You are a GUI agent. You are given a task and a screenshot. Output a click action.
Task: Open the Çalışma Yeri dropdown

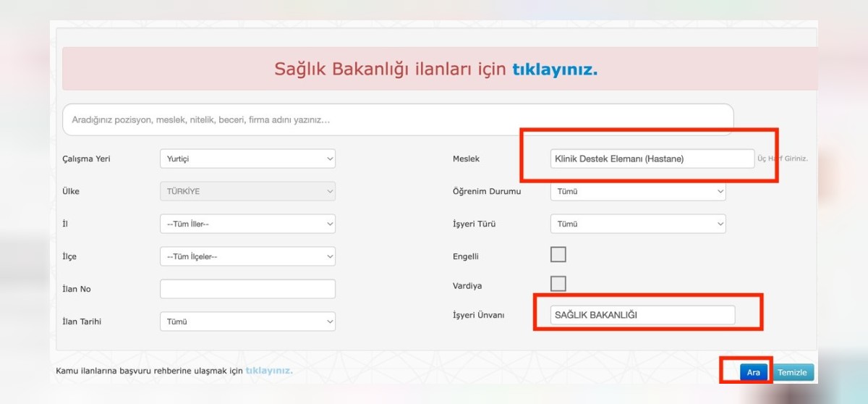coord(247,159)
